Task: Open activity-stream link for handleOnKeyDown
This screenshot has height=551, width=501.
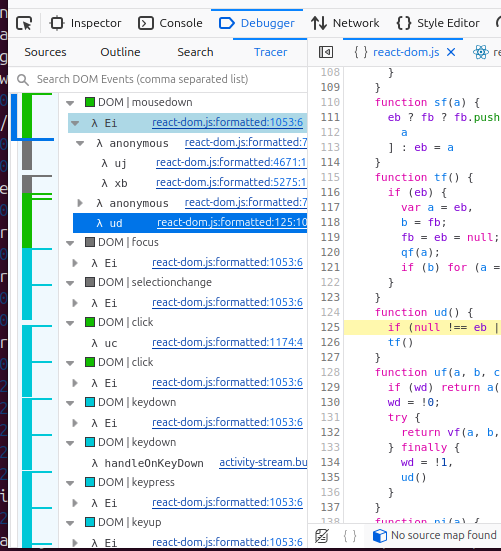Action: (263, 462)
